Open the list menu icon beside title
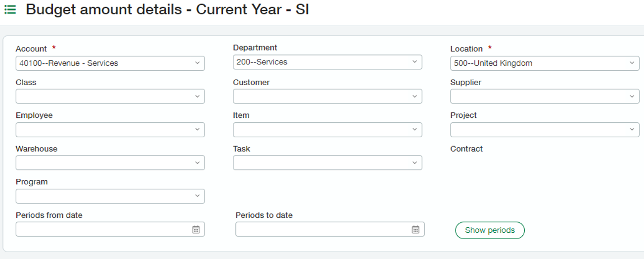The image size is (644, 259). 10,9
